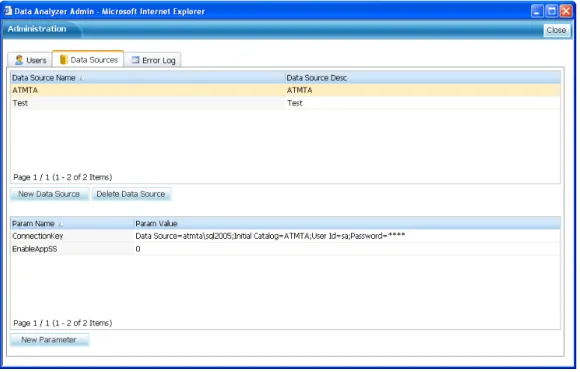Select the Test data source name cell
This screenshot has width=580, height=372.
pyautogui.click(x=148, y=103)
